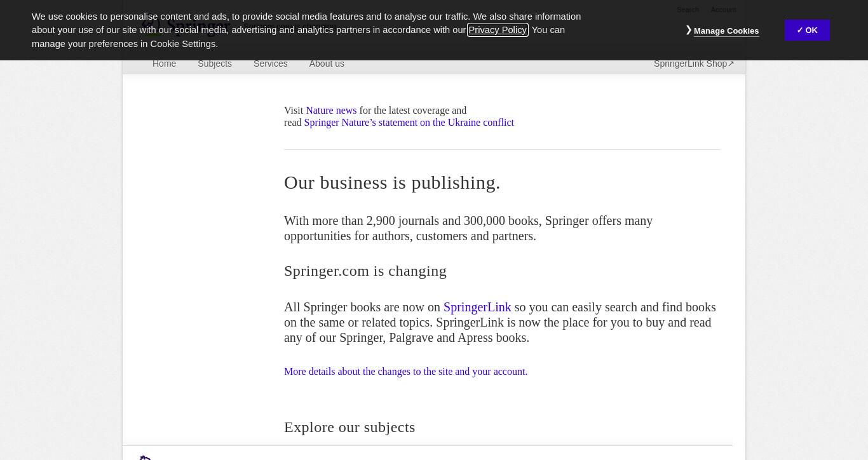The height and width of the screenshot is (460, 868).
Task: Open the Subjects menu
Action: click(215, 64)
